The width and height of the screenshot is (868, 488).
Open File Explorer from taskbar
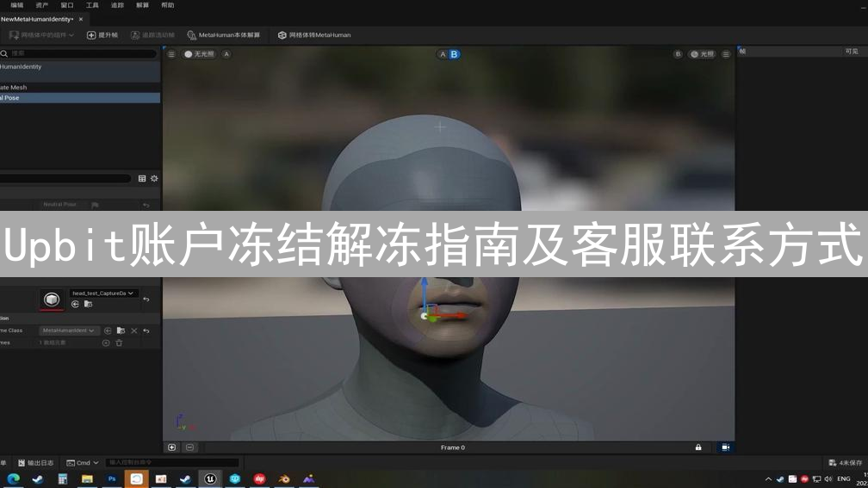(87, 479)
